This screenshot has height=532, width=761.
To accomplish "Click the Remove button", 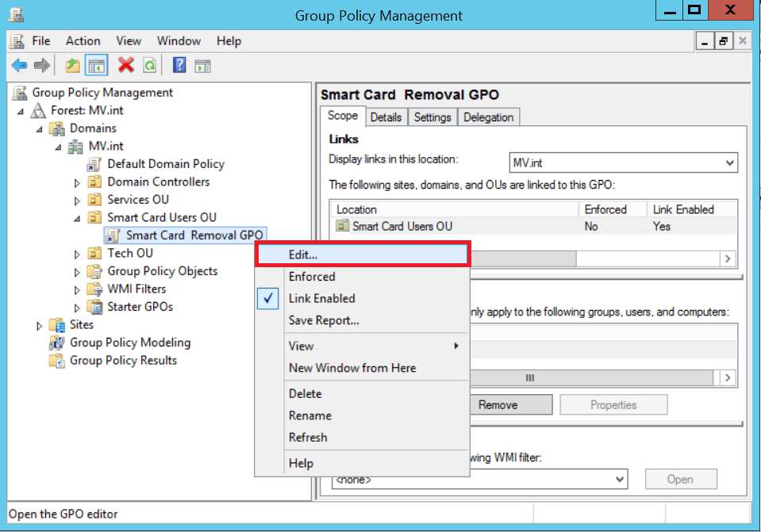I will pyautogui.click(x=510, y=404).
